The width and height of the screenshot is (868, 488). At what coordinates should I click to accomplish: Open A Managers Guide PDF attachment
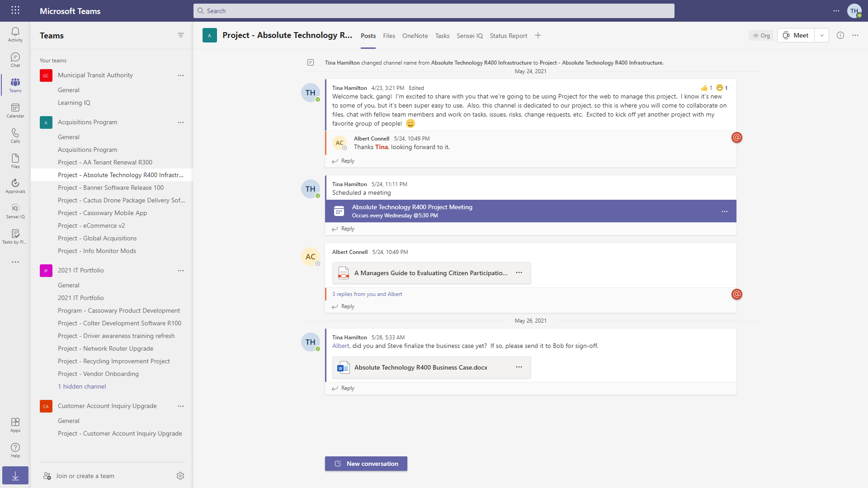431,273
